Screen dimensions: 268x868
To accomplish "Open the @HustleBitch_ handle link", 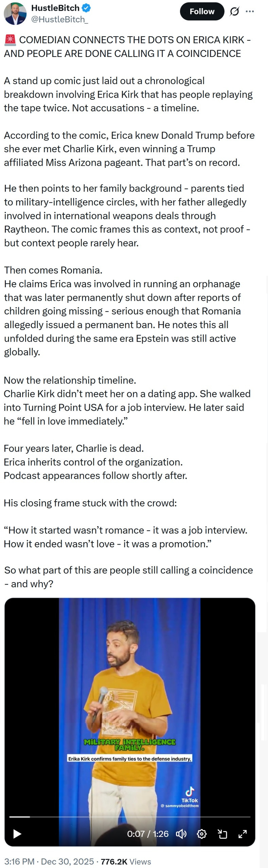I will (x=59, y=20).
